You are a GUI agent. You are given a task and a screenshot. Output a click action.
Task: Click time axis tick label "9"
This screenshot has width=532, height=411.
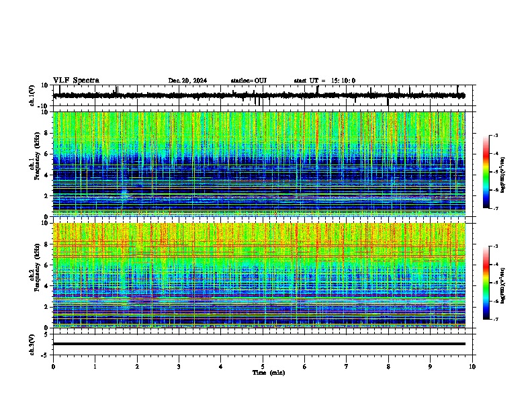(430, 367)
